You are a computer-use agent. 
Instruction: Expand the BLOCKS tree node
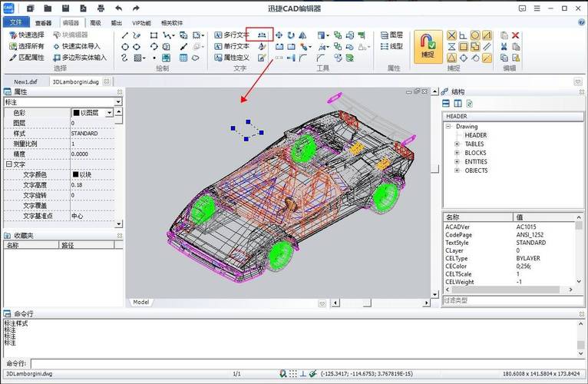point(458,152)
